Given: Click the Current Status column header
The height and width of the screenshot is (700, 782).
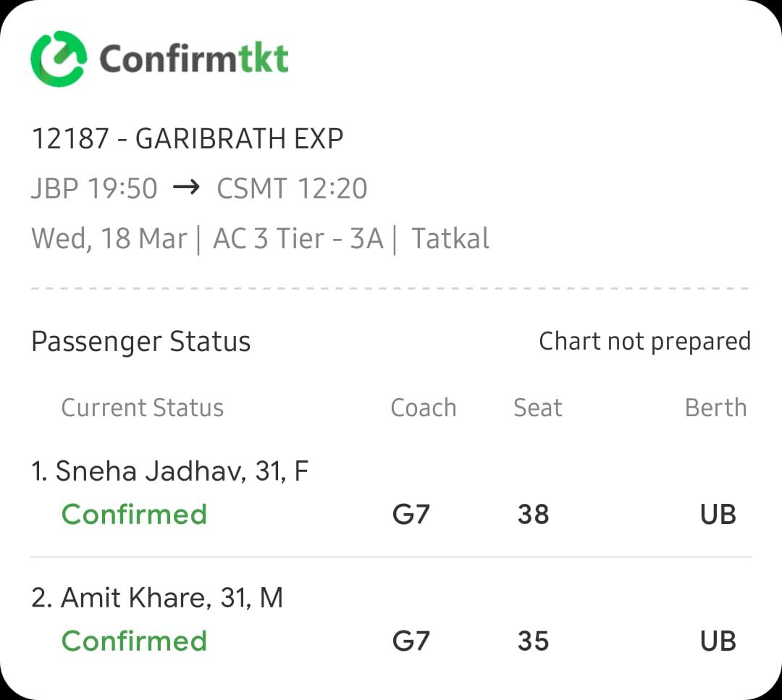Looking at the screenshot, I should click(143, 408).
